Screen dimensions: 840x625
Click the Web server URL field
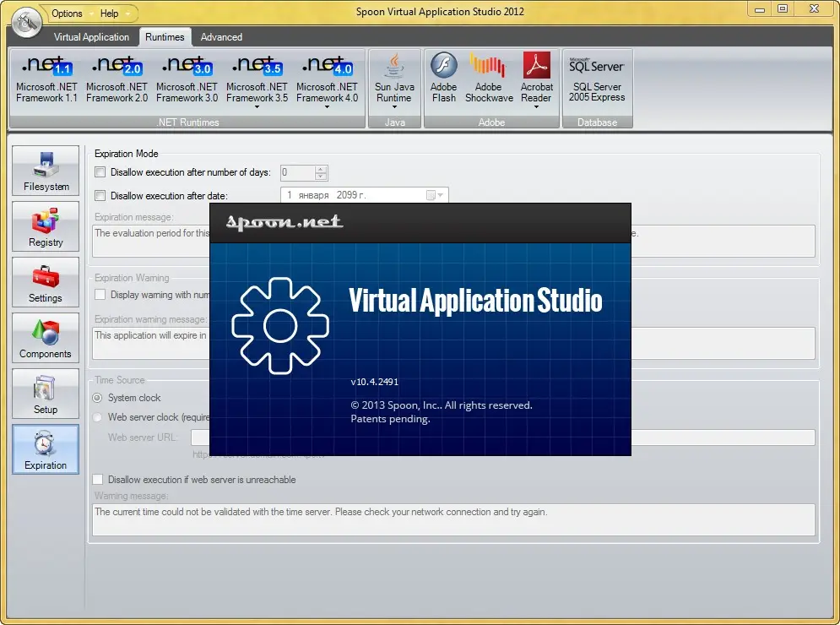coord(502,437)
